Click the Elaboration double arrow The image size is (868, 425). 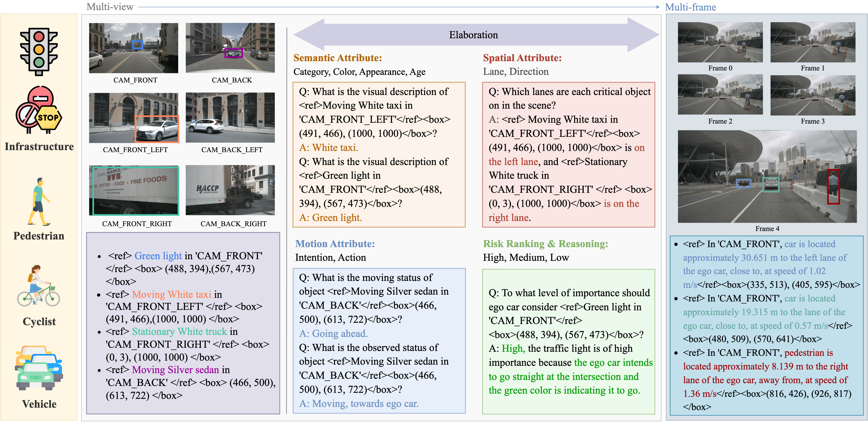point(473,35)
